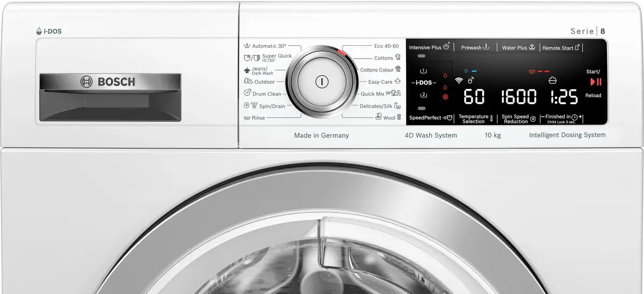This screenshot has width=644, height=294.
Task: Click the 10 kg capacity text
Action: 493,135
